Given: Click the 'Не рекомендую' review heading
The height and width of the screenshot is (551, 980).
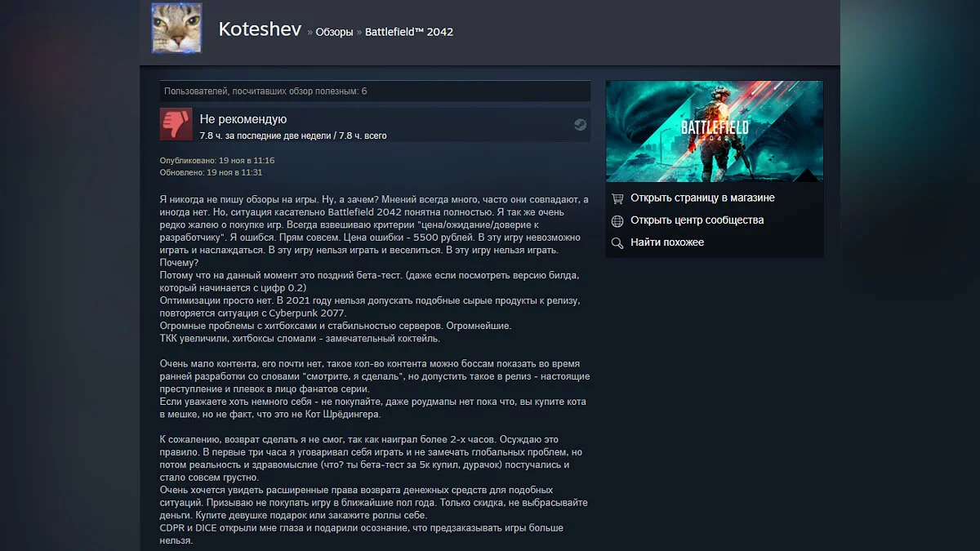Looking at the screenshot, I should click(x=243, y=119).
